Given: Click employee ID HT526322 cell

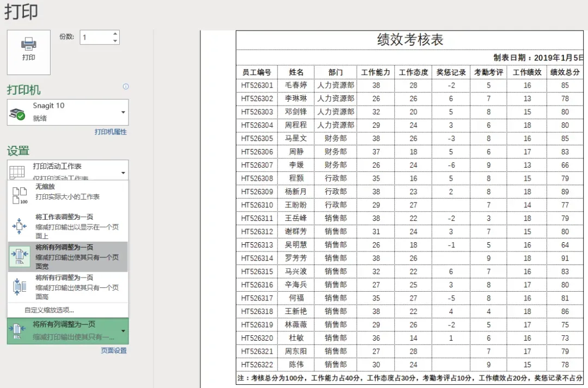Looking at the screenshot, I should [x=257, y=365].
